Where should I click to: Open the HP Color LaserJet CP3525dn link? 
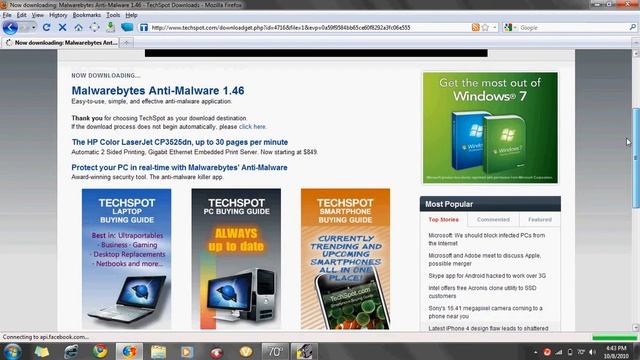[x=180, y=142]
